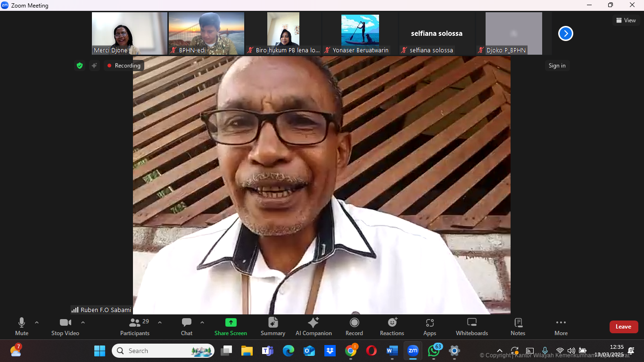
Task: Mute the microphone
Action: coord(22,326)
